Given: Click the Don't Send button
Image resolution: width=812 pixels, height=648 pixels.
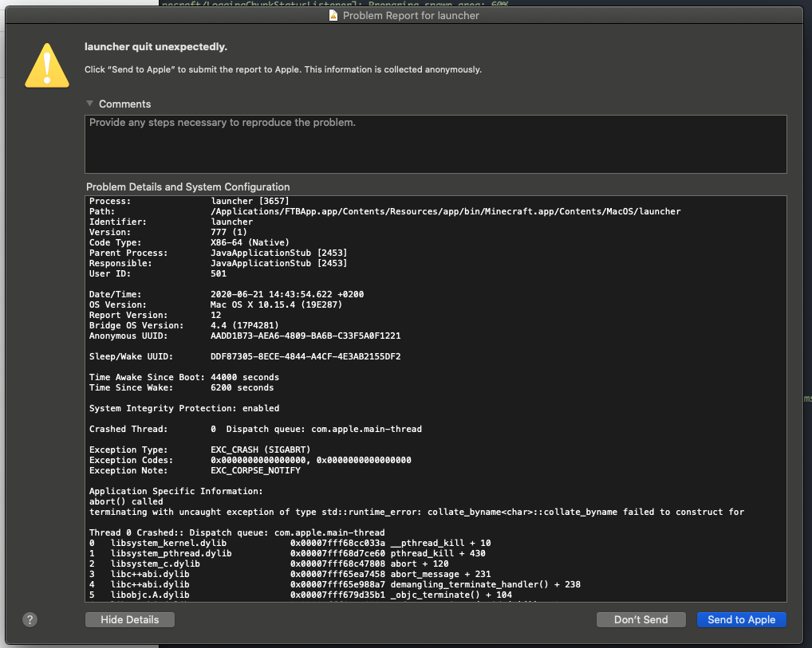Looking at the screenshot, I should pyautogui.click(x=641, y=619).
